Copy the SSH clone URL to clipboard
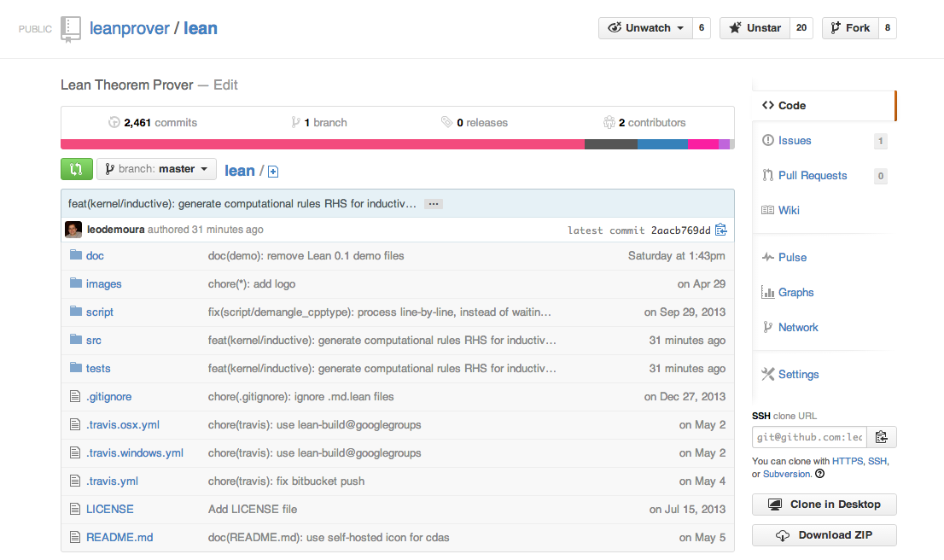 pyautogui.click(x=882, y=437)
